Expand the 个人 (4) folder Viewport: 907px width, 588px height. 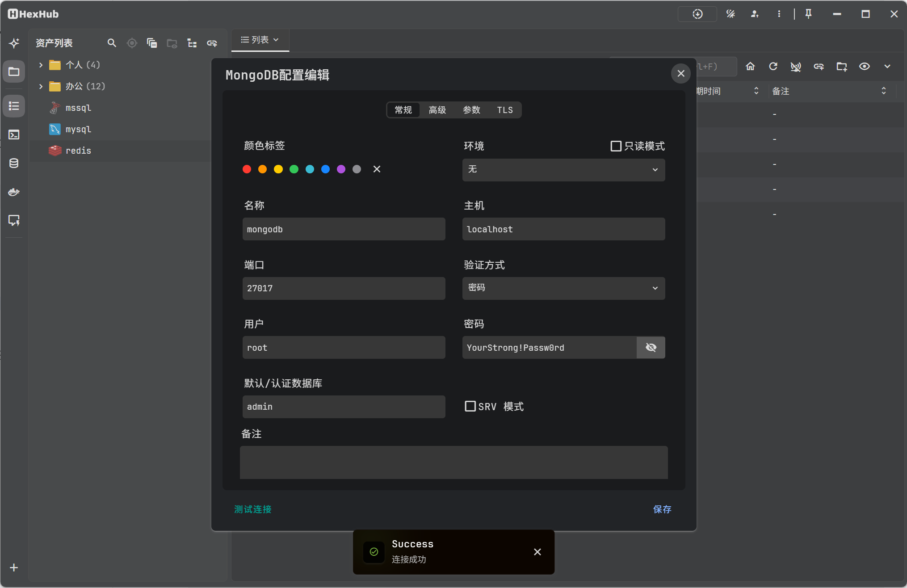click(x=41, y=65)
